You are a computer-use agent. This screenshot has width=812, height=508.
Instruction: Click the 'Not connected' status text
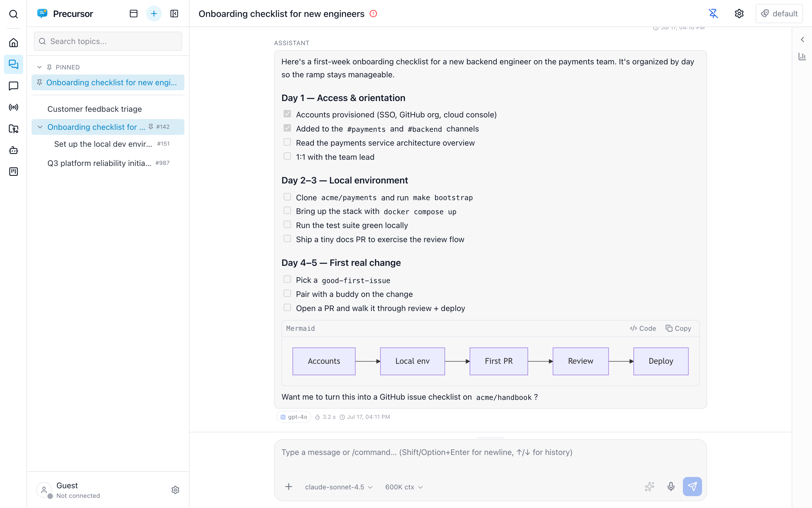click(78, 496)
